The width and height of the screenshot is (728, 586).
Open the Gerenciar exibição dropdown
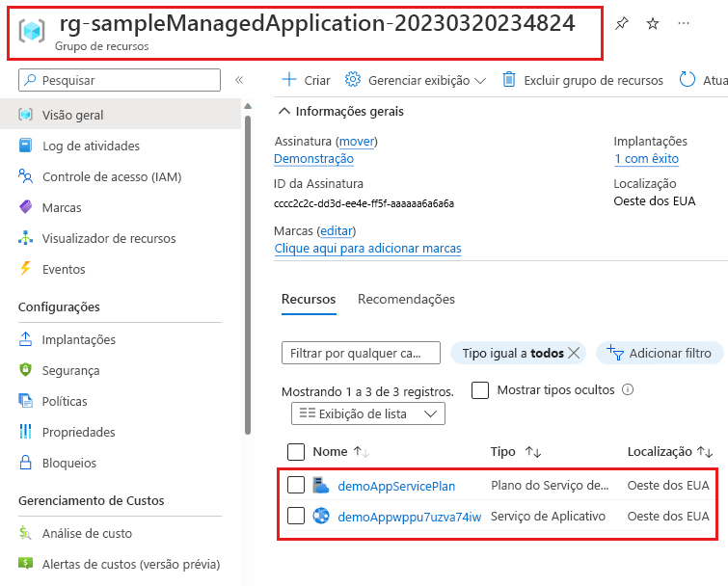coord(416,81)
